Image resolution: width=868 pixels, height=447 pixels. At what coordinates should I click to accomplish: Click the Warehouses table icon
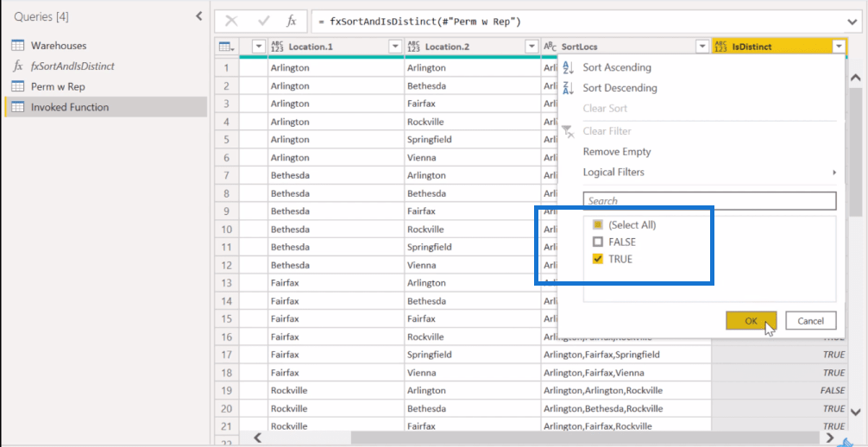point(18,46)
